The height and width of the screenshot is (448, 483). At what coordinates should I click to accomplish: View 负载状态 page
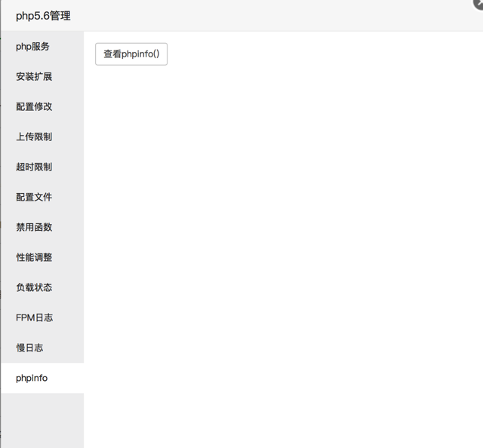(42, 287)
